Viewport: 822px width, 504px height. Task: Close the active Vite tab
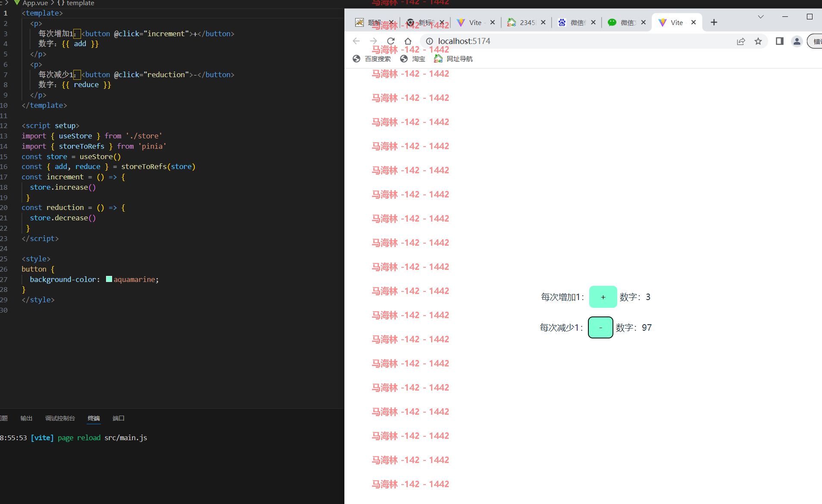pos(694,22)
